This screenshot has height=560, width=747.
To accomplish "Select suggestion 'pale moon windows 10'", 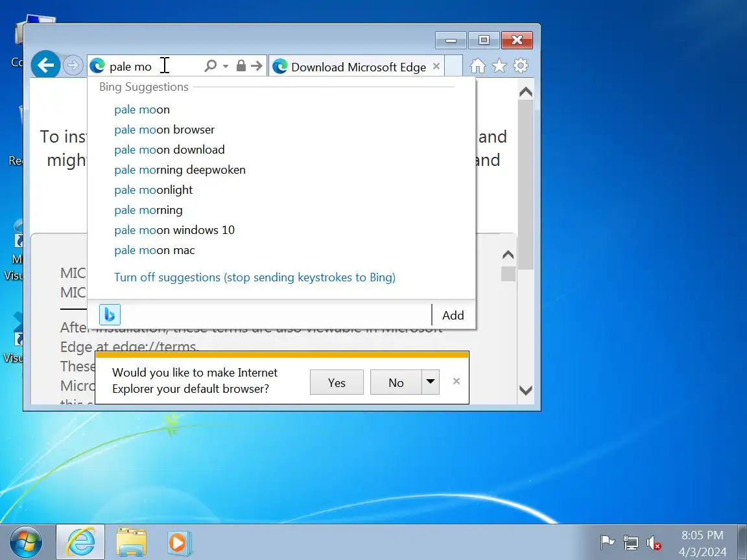I will pyautogui.click(x=281, y=230).
